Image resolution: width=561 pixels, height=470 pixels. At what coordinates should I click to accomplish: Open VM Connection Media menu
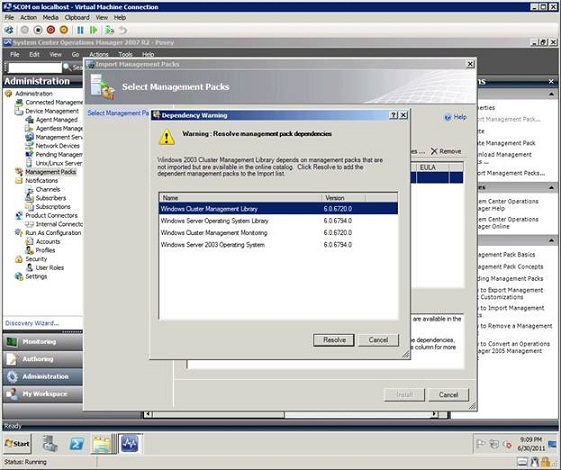pos(50,18)
